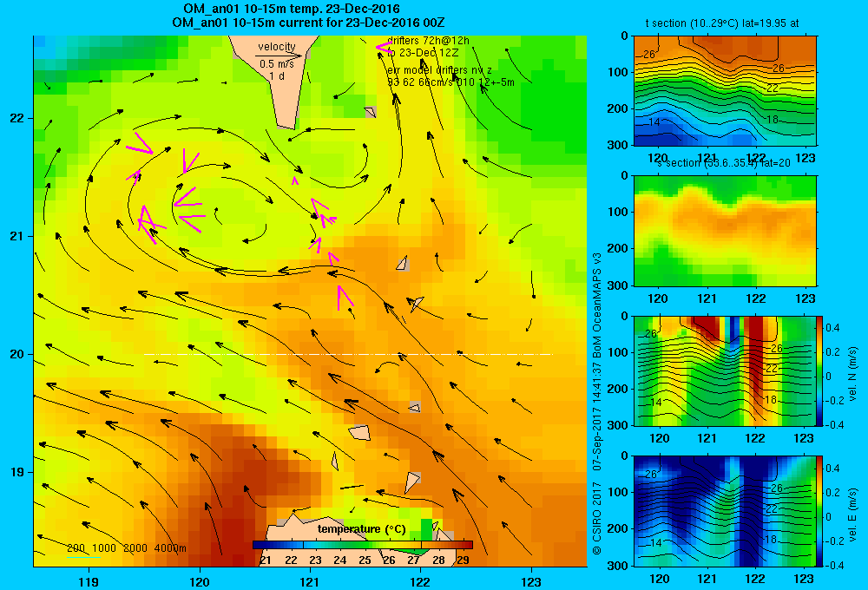Click the title 'OM_an01 10-15m temp. 23-Dec-2016'
Viewport: 868px width, 590px height.
[x=291, y=9]
